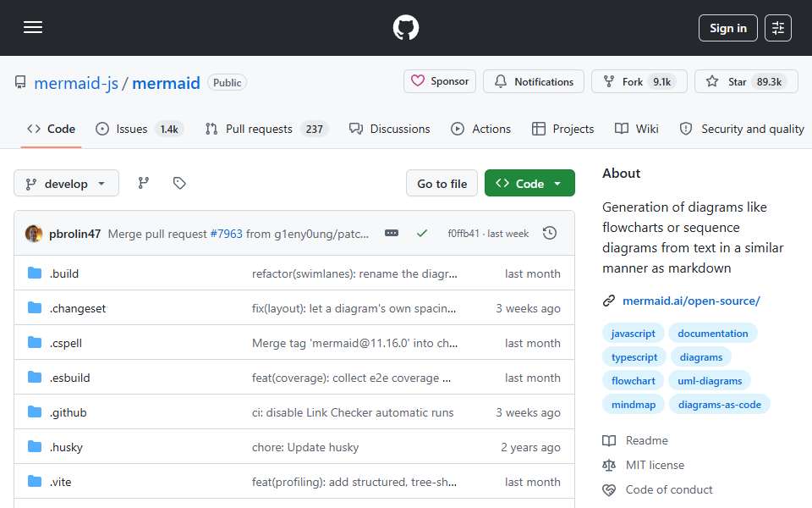Open appearance settings sliders icon
This screenshot has width=812, height=508.
point(778,28)
